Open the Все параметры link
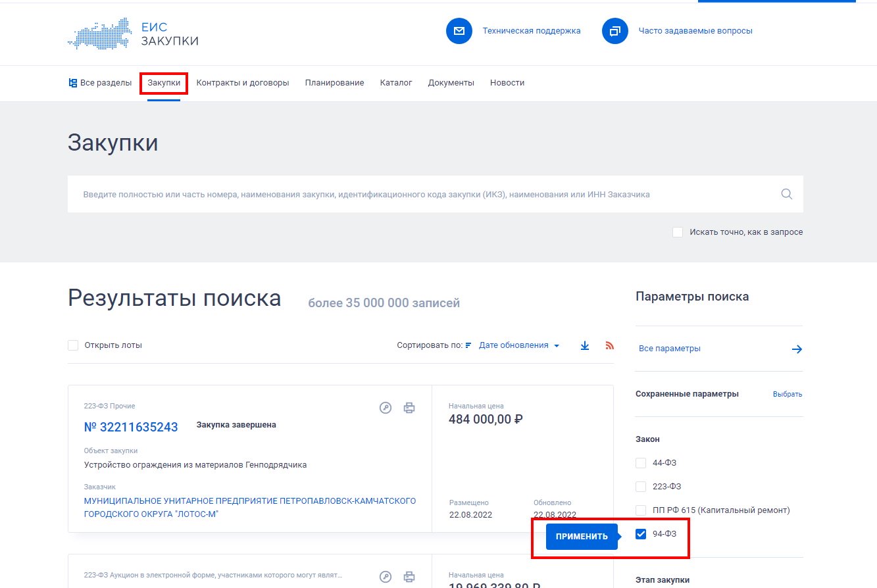The height and width of the screenshot is (588, 877). click(670, 349)
